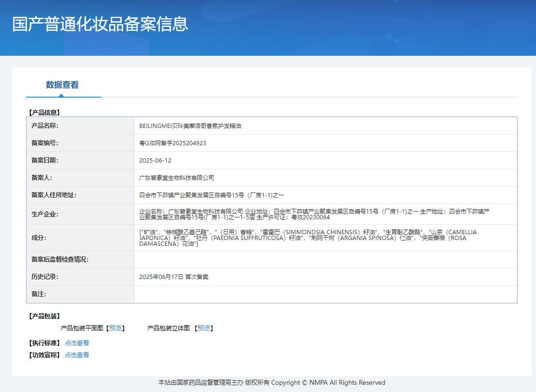Click the history entry 2025年06月17日 首次备案
Screen dimensions: 536x392
coord(174,277)
